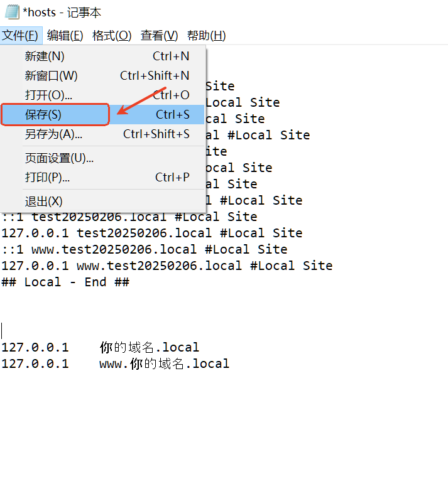Select 另存为(A)... menu entry

click(x=53, y=134)
